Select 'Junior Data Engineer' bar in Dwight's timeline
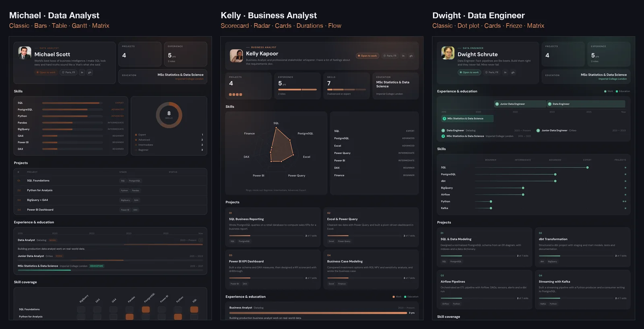Image resolution: width=644 pixels, height=329 pixels. pos(520,104)
